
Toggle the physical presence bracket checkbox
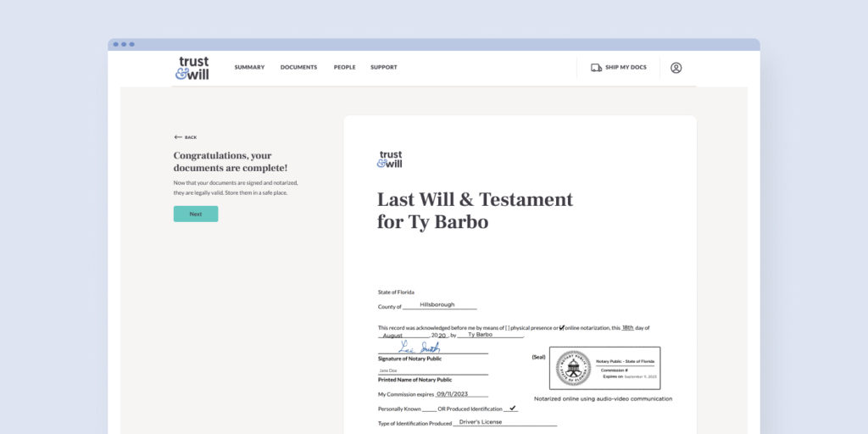[x=507, y=328]
